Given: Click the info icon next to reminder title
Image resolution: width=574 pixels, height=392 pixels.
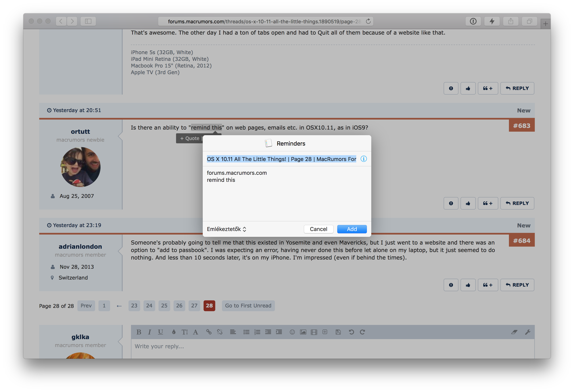Looking at the screenshot, I should pyautogui.click(x=364, y=159).
